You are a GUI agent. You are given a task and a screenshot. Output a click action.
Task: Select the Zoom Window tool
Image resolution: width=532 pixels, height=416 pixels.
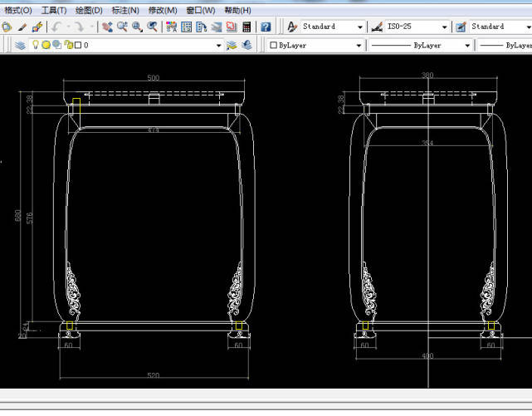pos(137,27)
